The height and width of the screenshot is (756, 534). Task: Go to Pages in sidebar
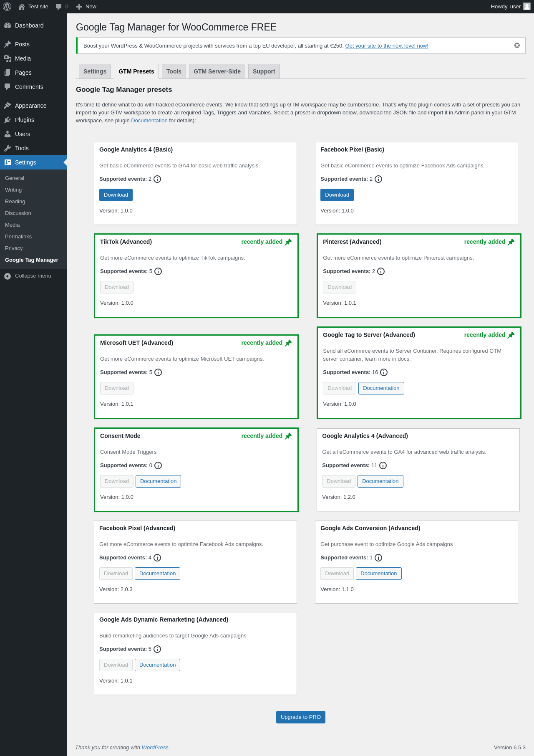click(33, 73)
